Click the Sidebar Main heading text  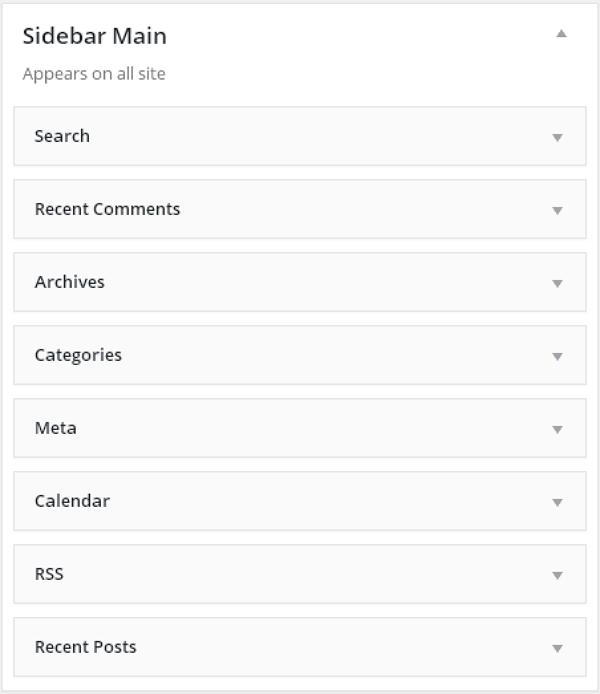coord(94,36)
